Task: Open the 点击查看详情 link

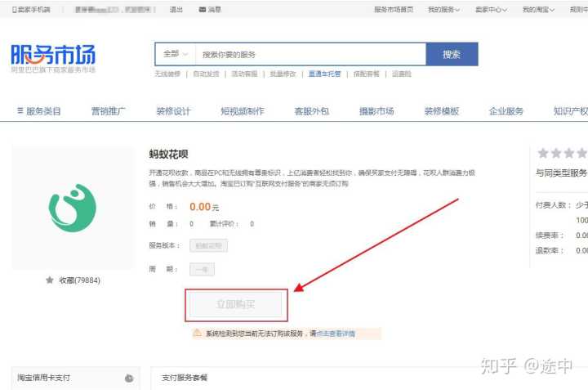Action: coord(336,334)
